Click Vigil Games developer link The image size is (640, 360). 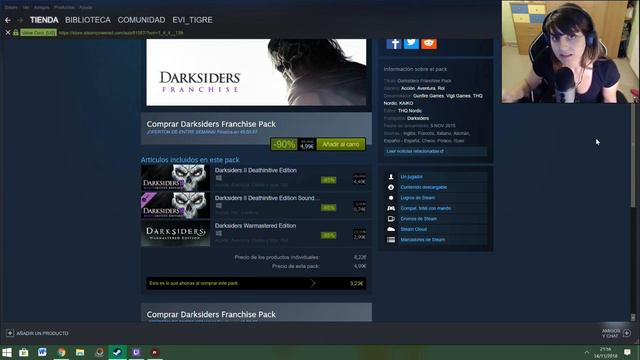click(458, 96)
